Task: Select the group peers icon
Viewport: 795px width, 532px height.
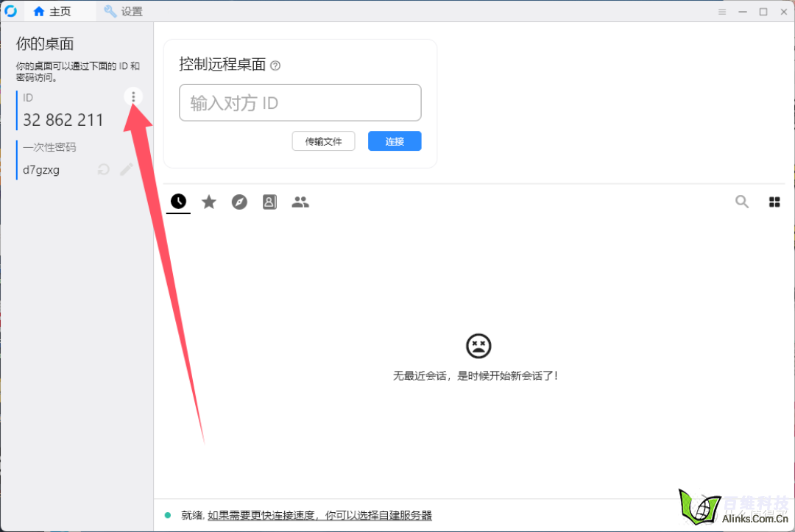Action: coord(300,201)
